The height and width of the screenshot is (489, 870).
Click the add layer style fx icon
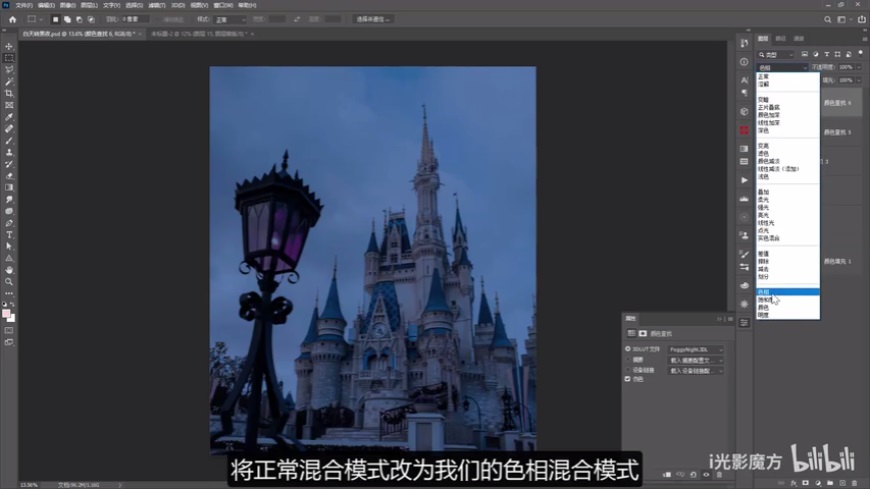(793, 483)
